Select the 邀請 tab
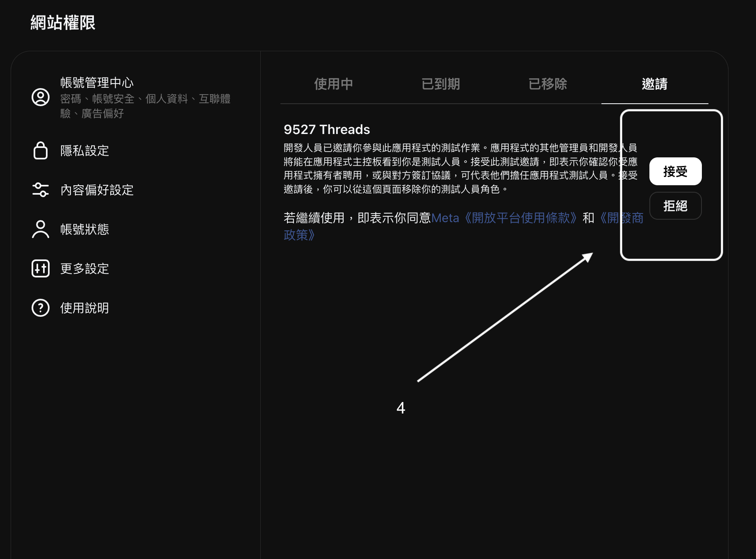This screenshot has height=559, width=756. tap(655, 84)
